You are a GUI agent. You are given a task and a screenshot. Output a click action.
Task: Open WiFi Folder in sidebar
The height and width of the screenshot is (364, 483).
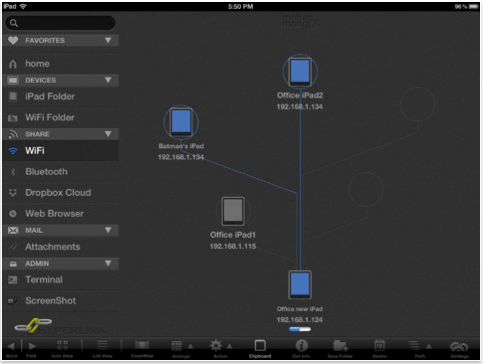60,117
